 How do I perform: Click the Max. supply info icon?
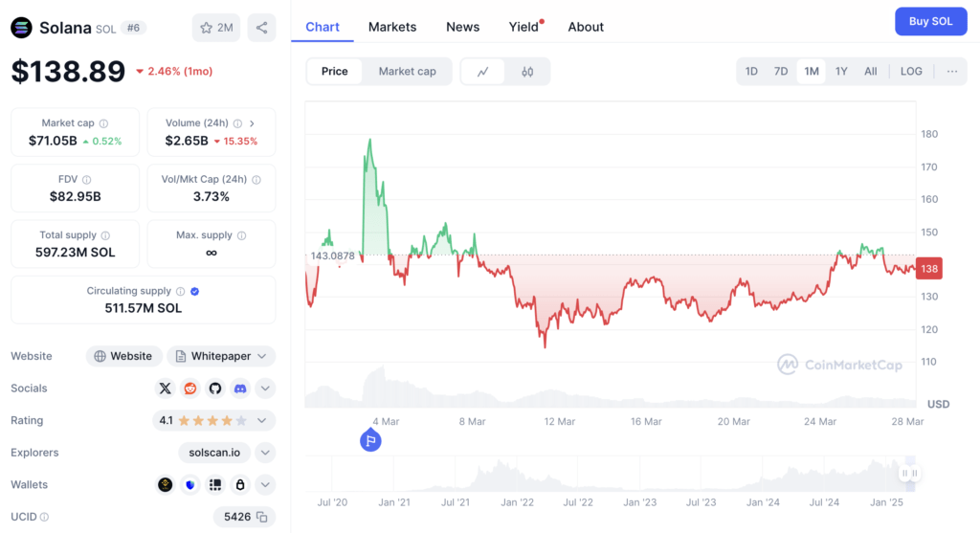coord(242,235)
